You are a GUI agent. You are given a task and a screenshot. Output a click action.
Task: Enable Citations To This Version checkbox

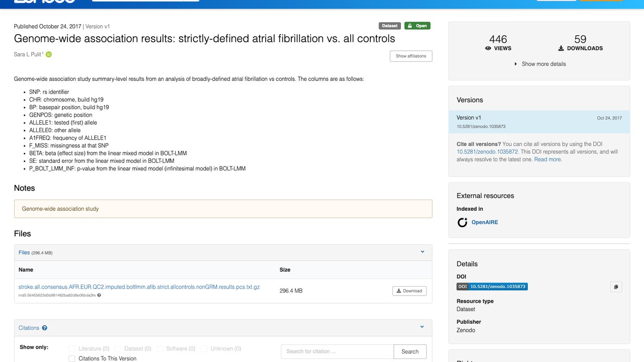[72, 358]
